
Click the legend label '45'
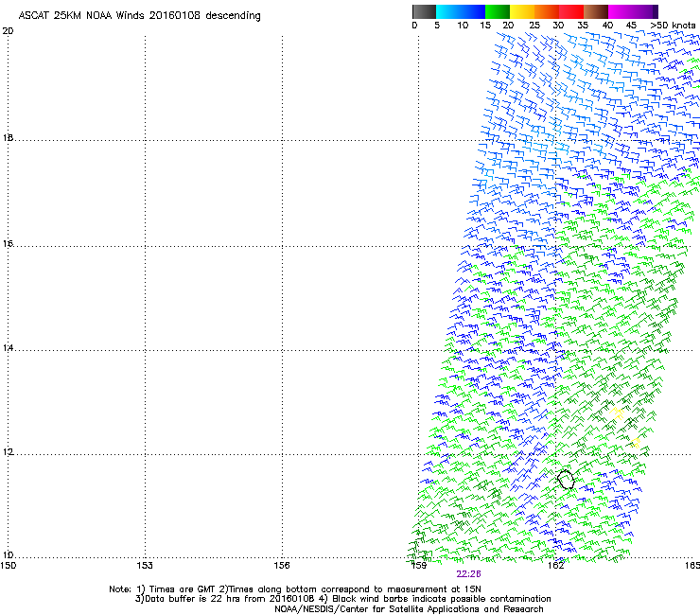pos(631,26)
